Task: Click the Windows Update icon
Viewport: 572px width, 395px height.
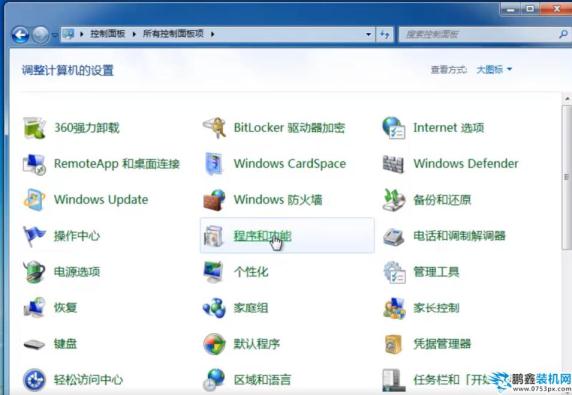Action: coord(34,200)
